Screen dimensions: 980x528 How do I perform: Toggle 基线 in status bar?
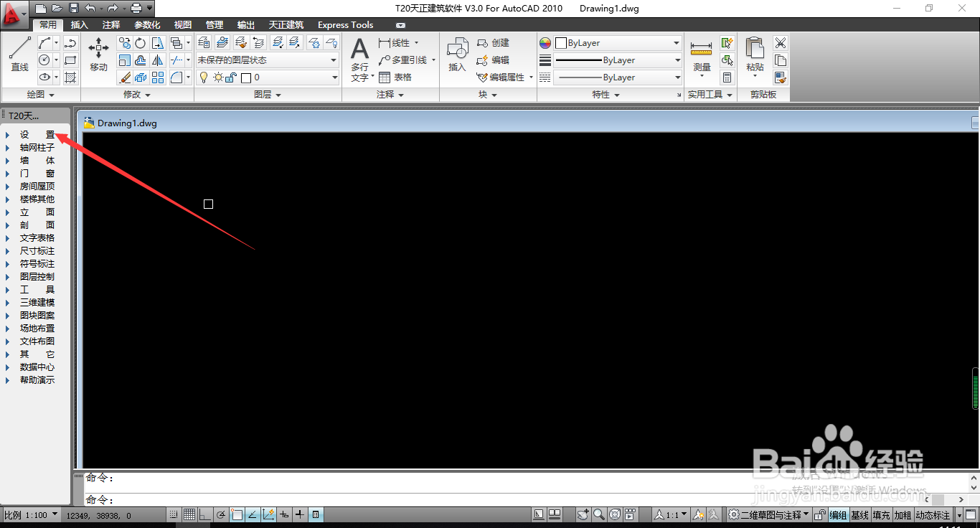(x=859, y=515)
